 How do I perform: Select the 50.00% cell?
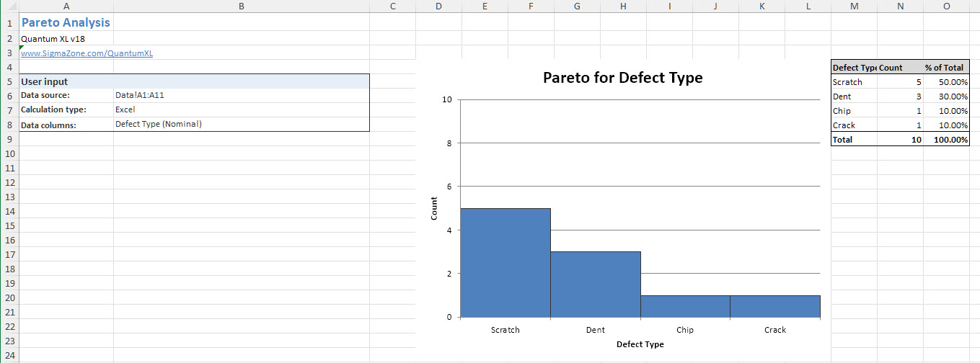946,81
